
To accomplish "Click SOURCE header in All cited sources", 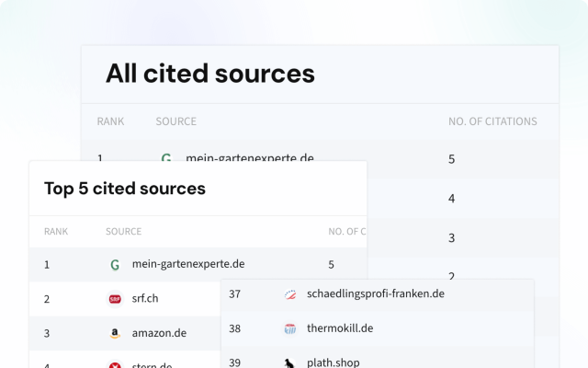I will pos(175,121).
